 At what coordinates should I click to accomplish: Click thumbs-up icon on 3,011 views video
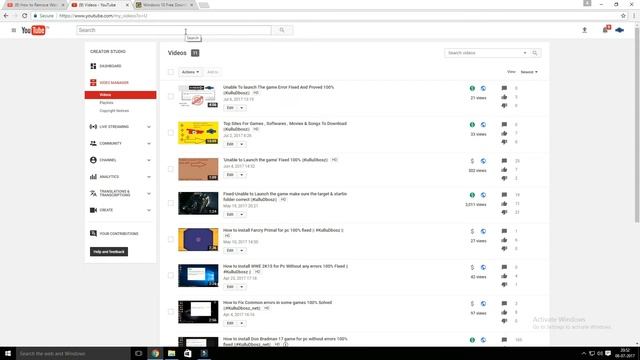point(504,204)
